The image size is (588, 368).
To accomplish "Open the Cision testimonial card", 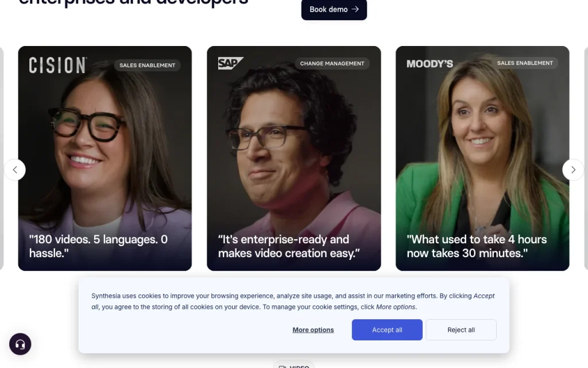I will click(x=105, y=158).
